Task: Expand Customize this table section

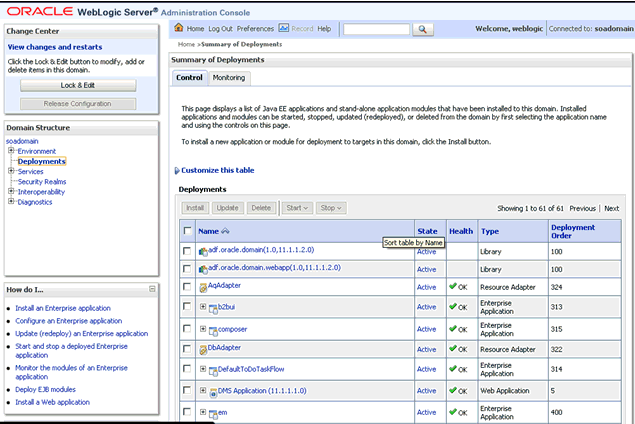Action: (177, 170)
